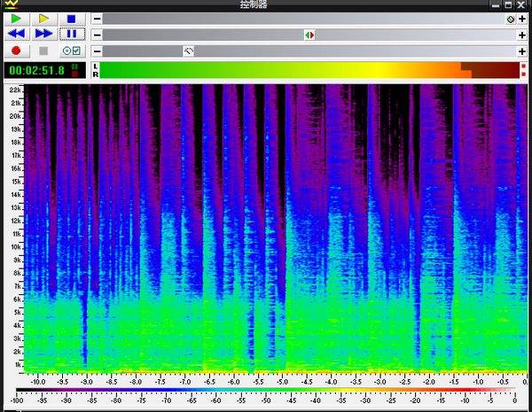This screenshot has height=412, width=532.
Task: Click the 00:02:51.8 time counter
Action: pyautogui.click(x=36, y=71)
